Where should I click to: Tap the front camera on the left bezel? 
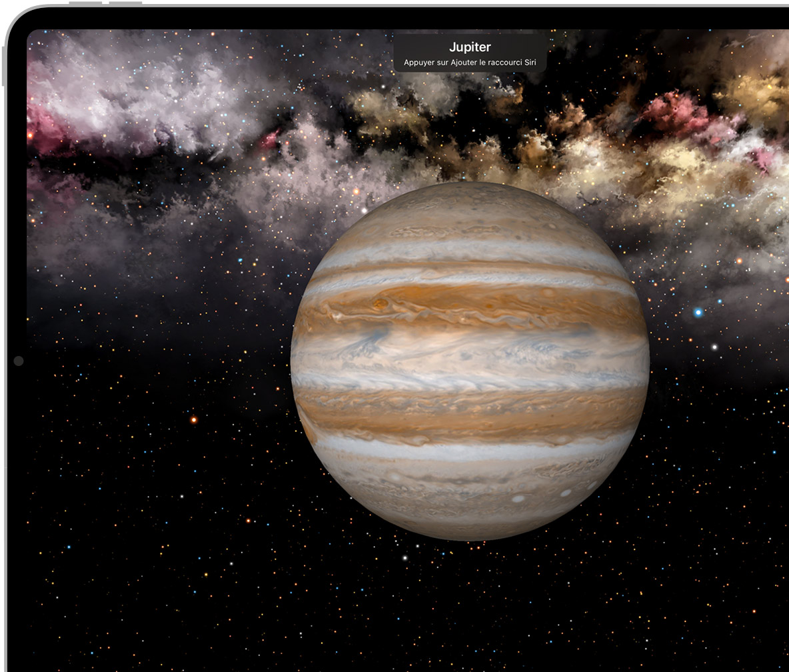click(x=18, y=361)
